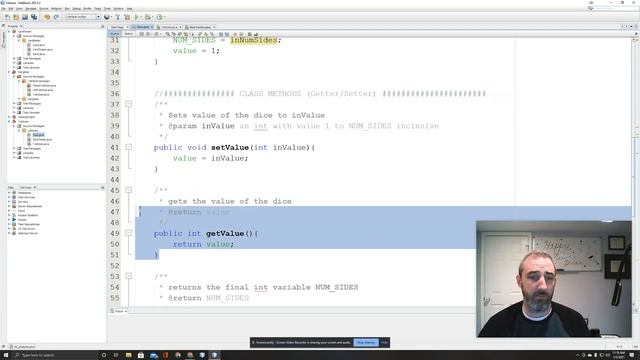
Task: Select Card.java in the CardTester project
Action: point(39,45)
